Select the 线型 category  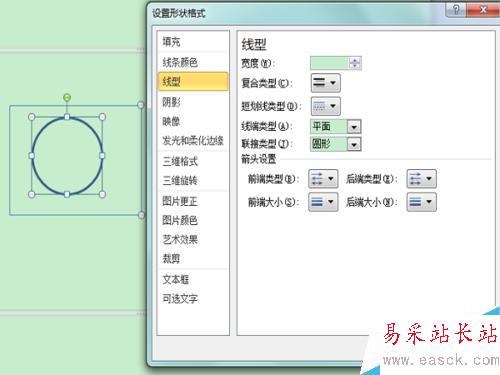(193, 81)
